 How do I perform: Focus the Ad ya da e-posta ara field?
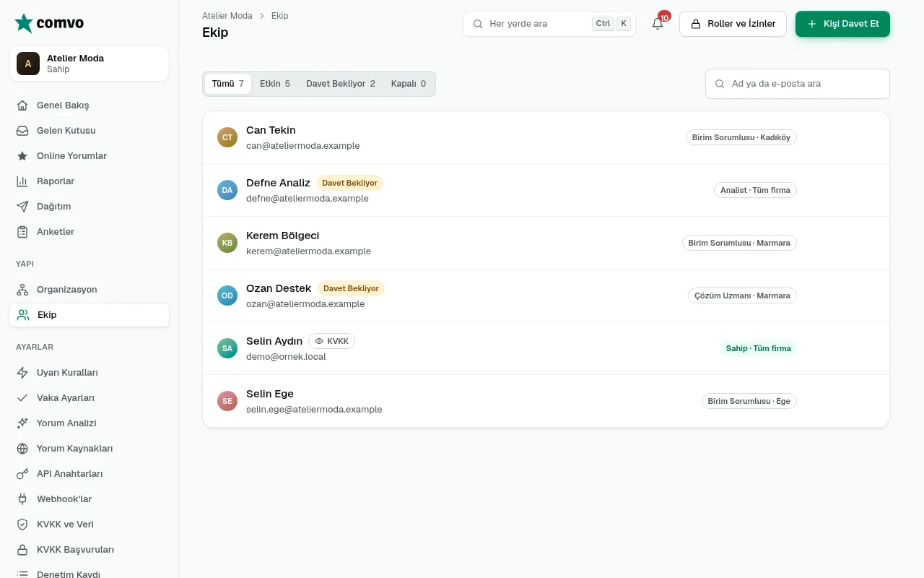click(x=797, y=84)
